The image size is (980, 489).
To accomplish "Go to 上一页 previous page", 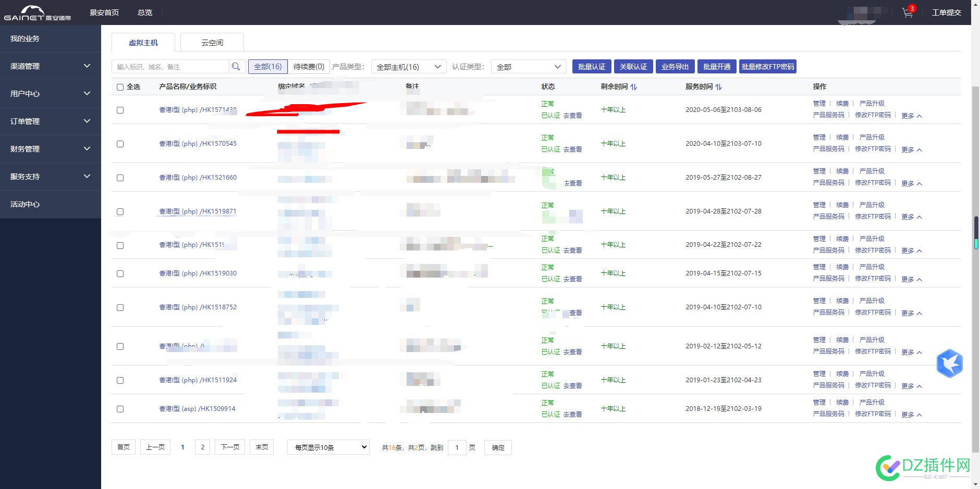I will coord(155,447).
